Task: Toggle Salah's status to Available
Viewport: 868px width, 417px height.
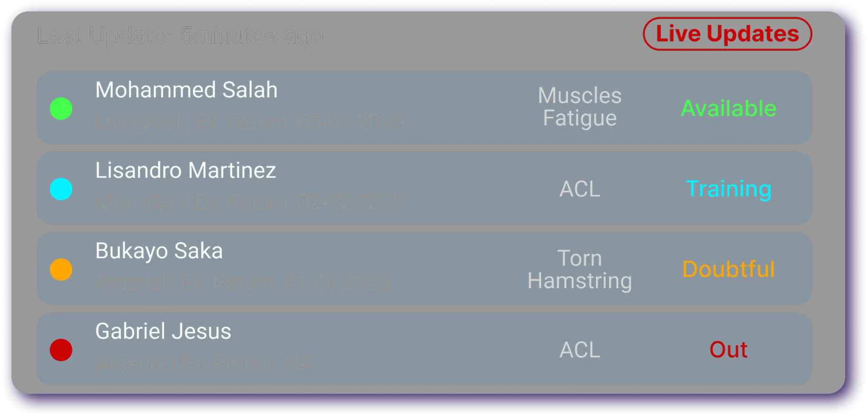Action: click(x=729, y=108)
